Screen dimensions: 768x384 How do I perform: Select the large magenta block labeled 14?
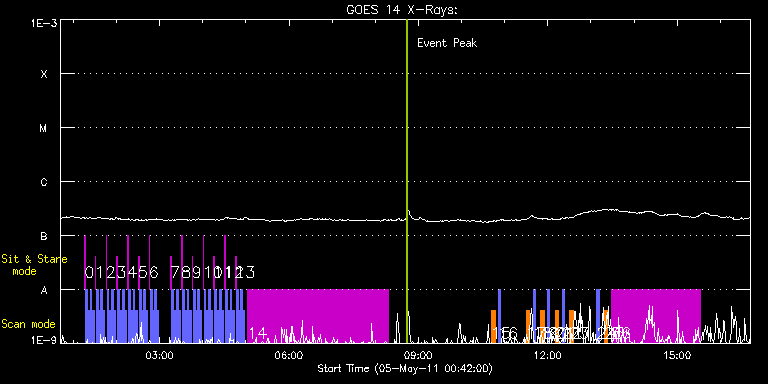(318, 316)
